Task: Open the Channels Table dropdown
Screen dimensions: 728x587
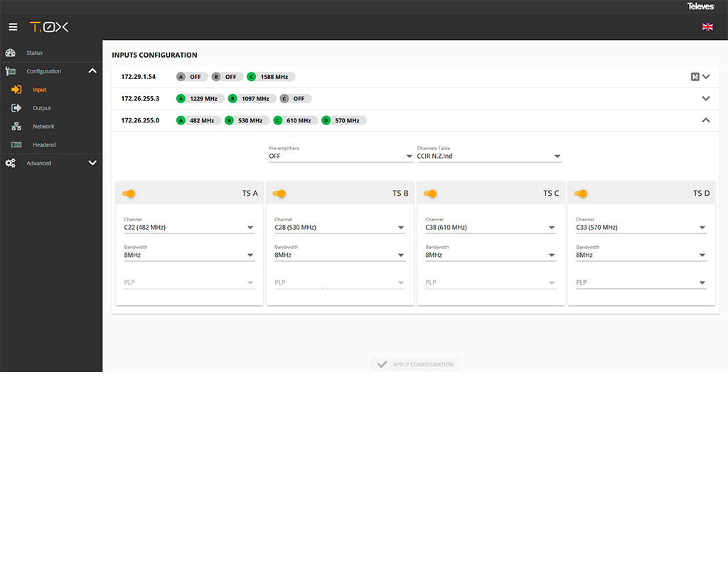Action: tap(489, 157)
